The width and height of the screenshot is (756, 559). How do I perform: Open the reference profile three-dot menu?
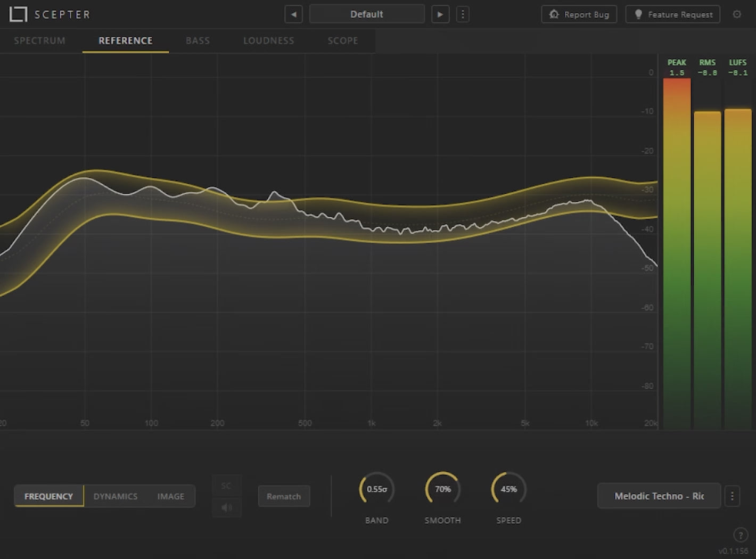(732, 496)
